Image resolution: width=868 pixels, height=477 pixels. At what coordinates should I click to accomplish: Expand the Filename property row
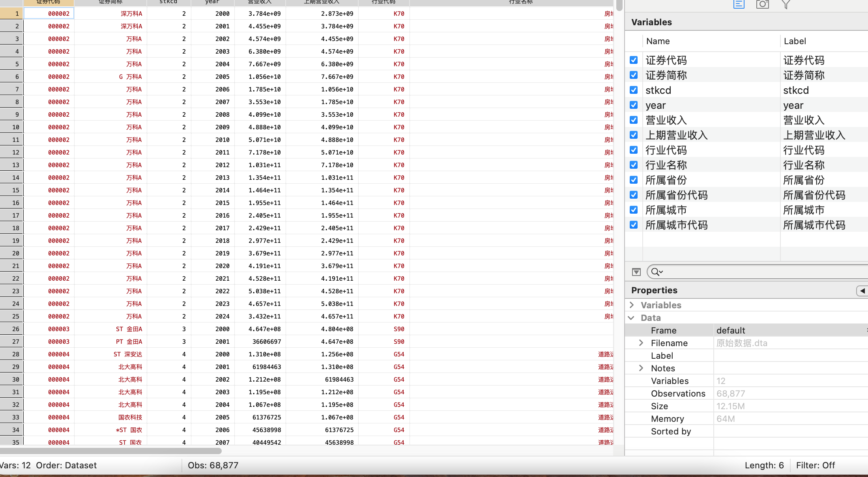point(641,343)
